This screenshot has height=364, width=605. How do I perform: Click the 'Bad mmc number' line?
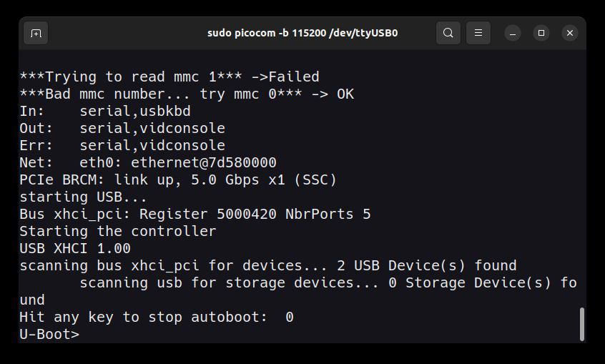tap(186, 94)
